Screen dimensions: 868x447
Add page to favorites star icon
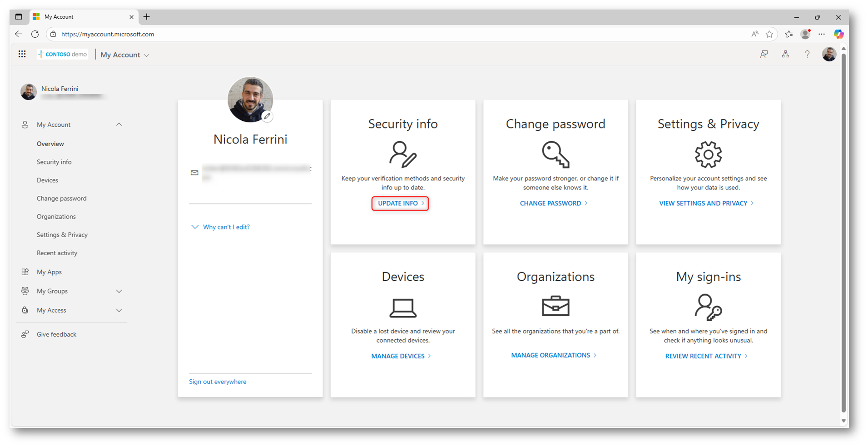[769, 34]
